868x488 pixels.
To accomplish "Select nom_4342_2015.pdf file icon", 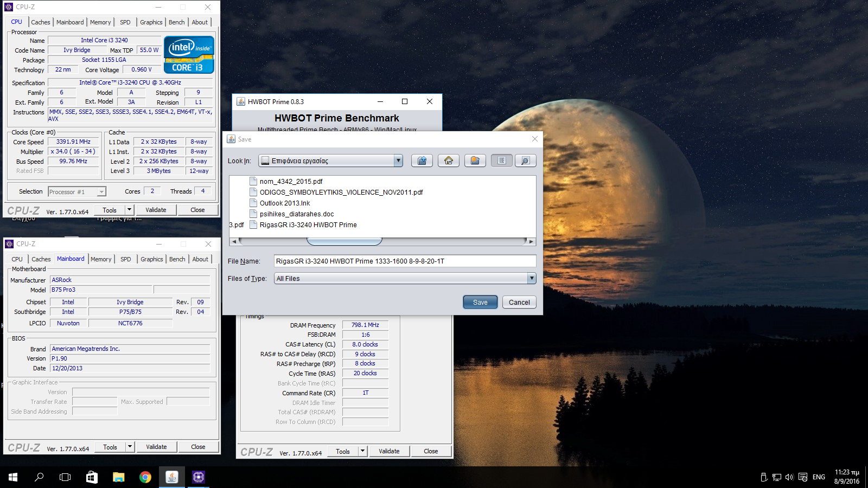I will pyautogui.click(x=253, y=181).
